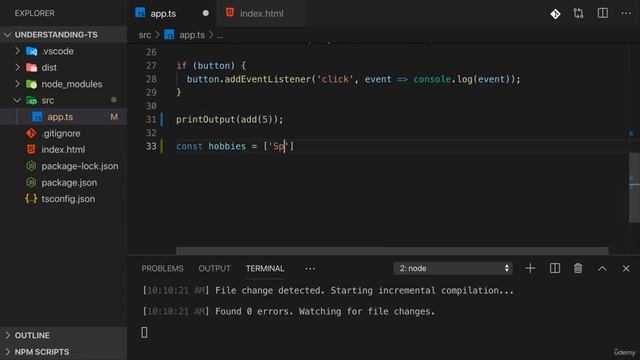This screenshot has width=640, height=360.
Task: Click the terminal cursor prompt
Action: 144,332
